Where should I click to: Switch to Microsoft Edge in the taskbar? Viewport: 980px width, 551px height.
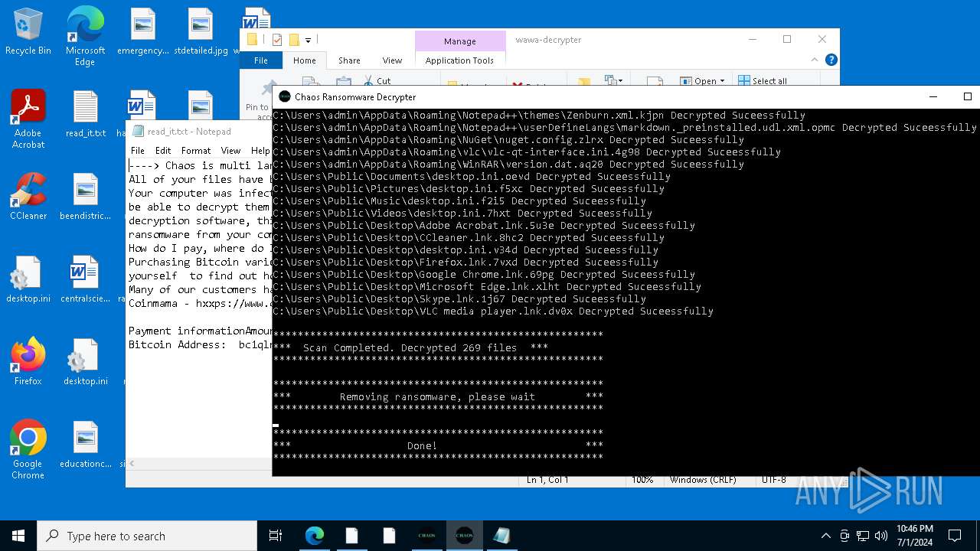(315, 536)
